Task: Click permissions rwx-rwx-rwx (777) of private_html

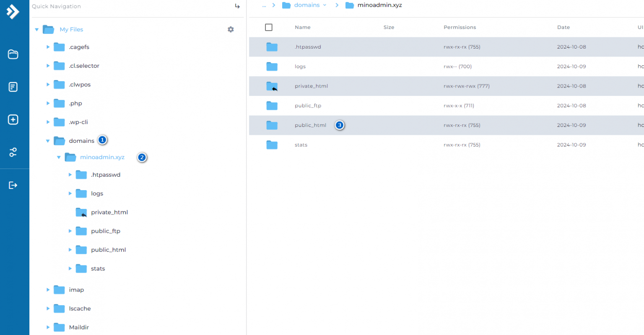Action: point(467,86)
